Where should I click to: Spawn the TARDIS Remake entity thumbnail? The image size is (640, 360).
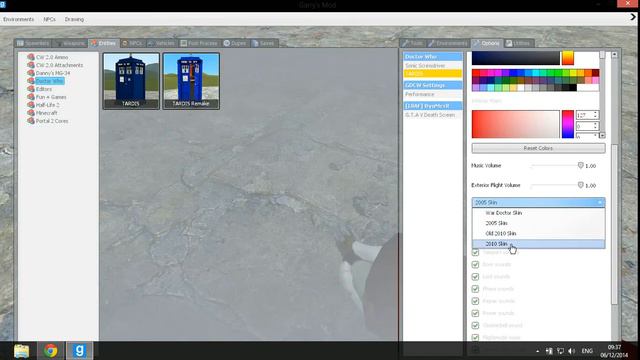pyautogui.click(x=191, y=81)
